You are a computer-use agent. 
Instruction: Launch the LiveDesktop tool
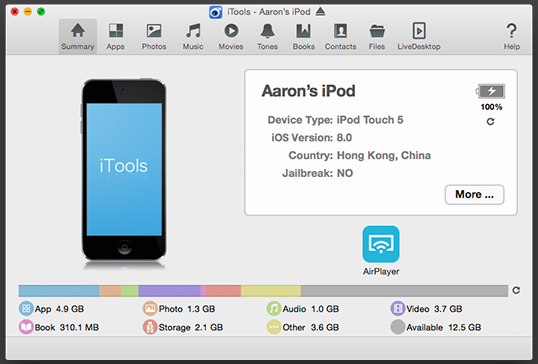[419, 36]
